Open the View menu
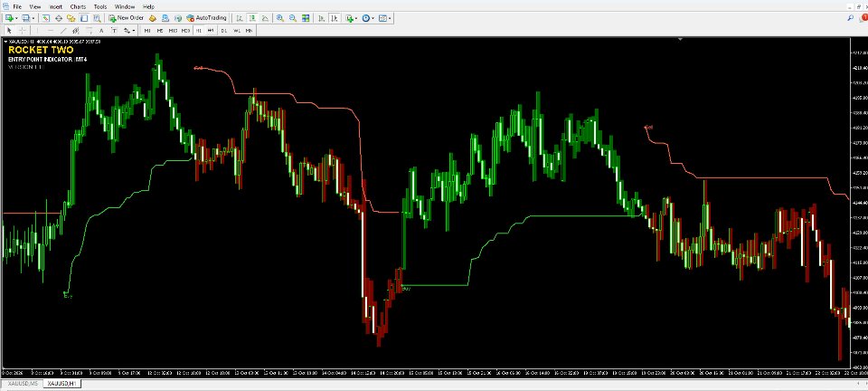The image size is (868, 391). (x=35, y=6)
